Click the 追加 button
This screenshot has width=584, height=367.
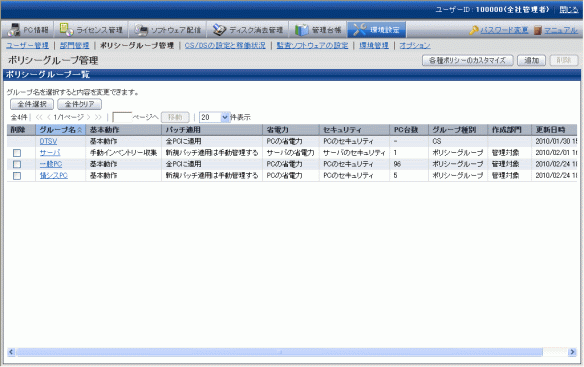coord(531,60)
